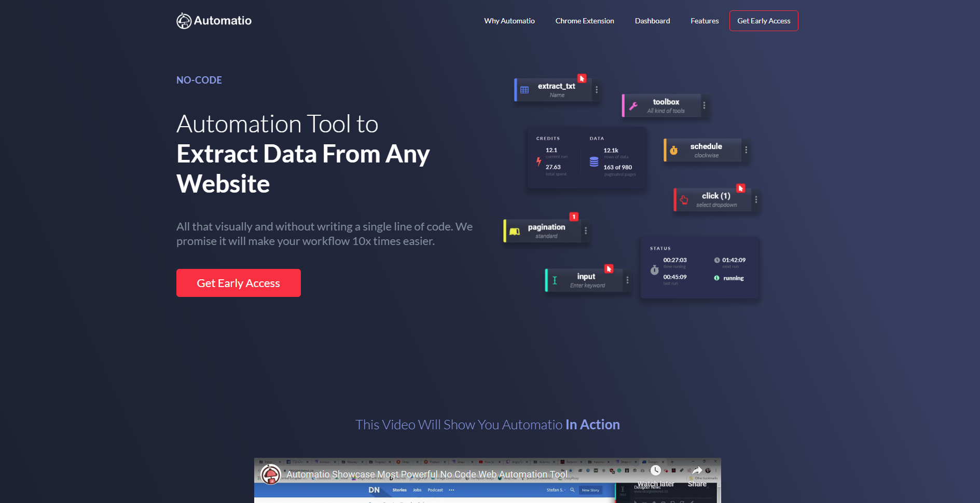Click Get Early Access in navigation bar

764,21
